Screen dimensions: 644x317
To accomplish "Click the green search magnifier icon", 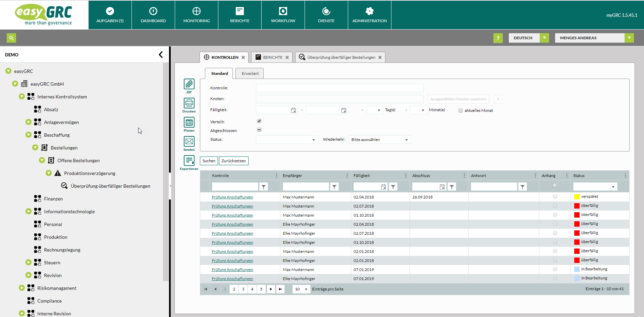I will 11,38.
